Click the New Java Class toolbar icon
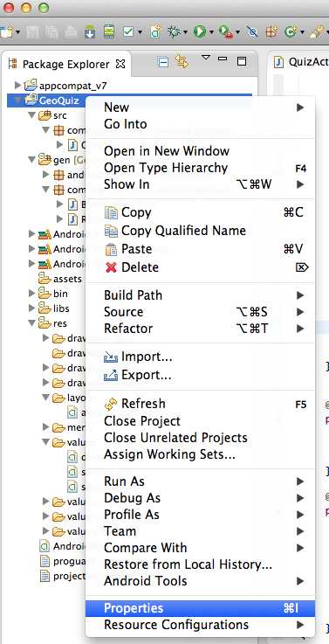Viewport: 329px width, 644px height. (290, 31)
